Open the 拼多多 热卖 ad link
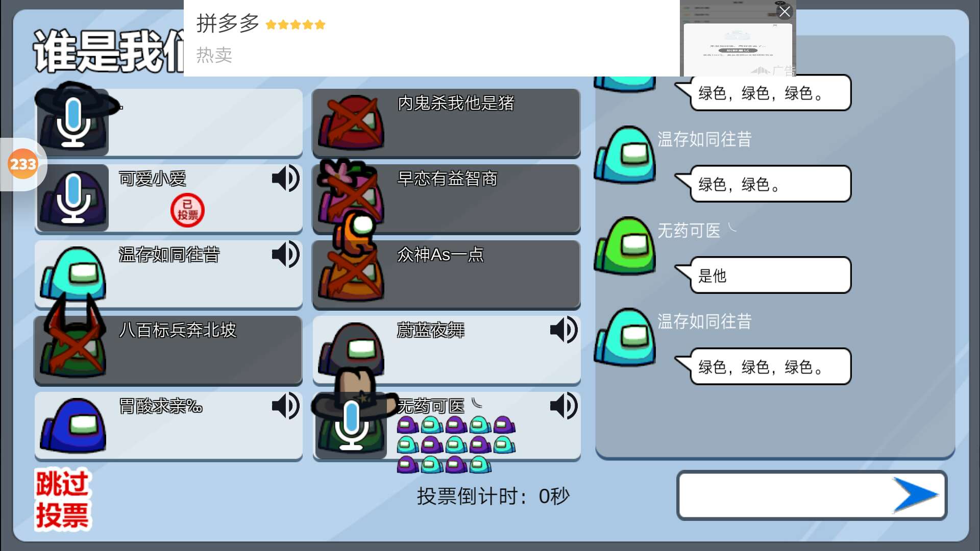The width and height of the screenshot is (980, 551). point(431,38)
